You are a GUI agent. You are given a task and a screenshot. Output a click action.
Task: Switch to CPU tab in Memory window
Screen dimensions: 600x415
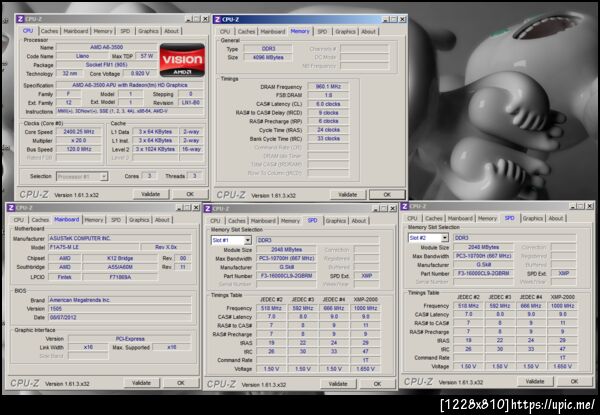225,31
